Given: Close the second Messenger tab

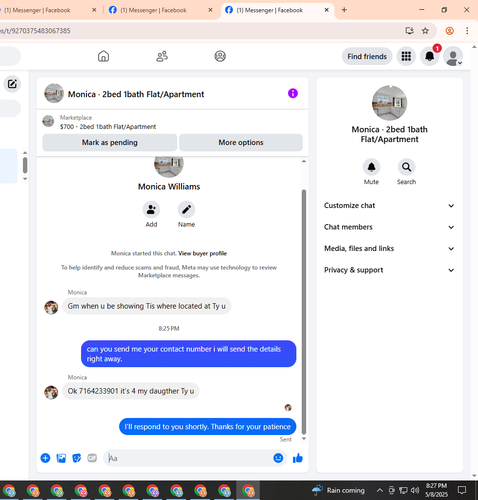Looking at the screenshot, I should pyautogui.click(x=210, y=10).
